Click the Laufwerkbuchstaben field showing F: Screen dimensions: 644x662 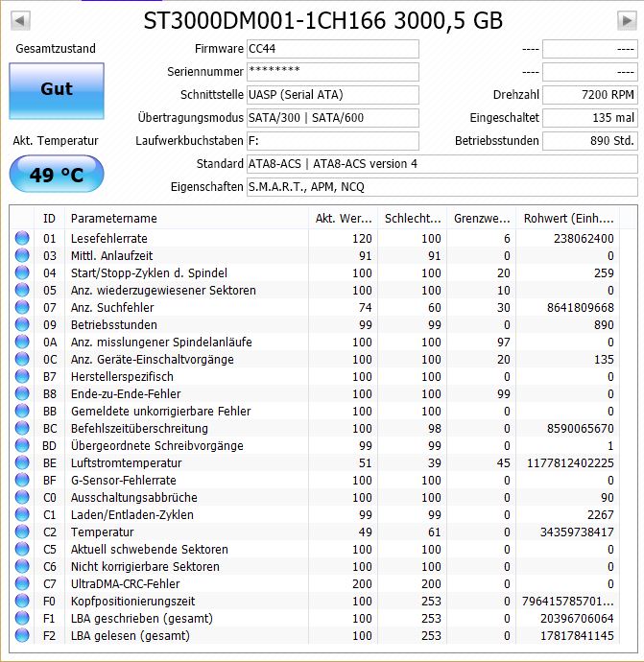(333, 141)
